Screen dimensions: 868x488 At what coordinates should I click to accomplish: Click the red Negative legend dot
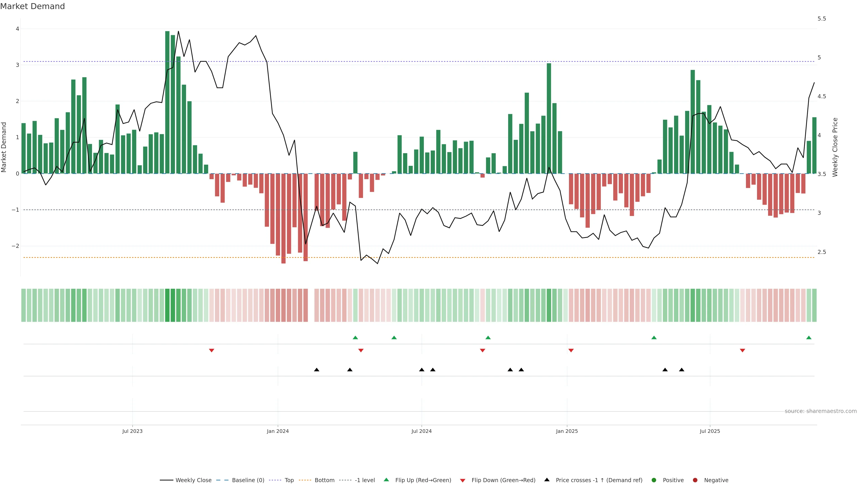[695, 480]
